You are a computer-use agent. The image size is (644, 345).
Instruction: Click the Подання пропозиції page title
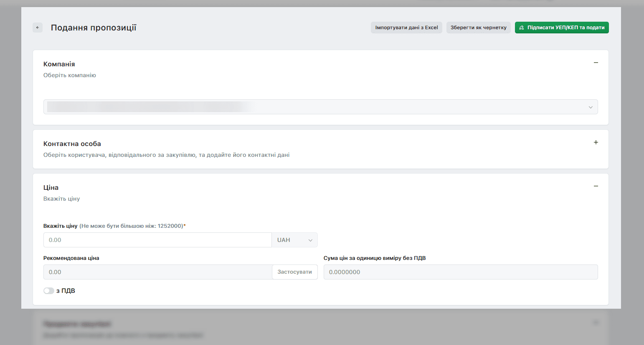pyautogui.click(x=94, y=28)
